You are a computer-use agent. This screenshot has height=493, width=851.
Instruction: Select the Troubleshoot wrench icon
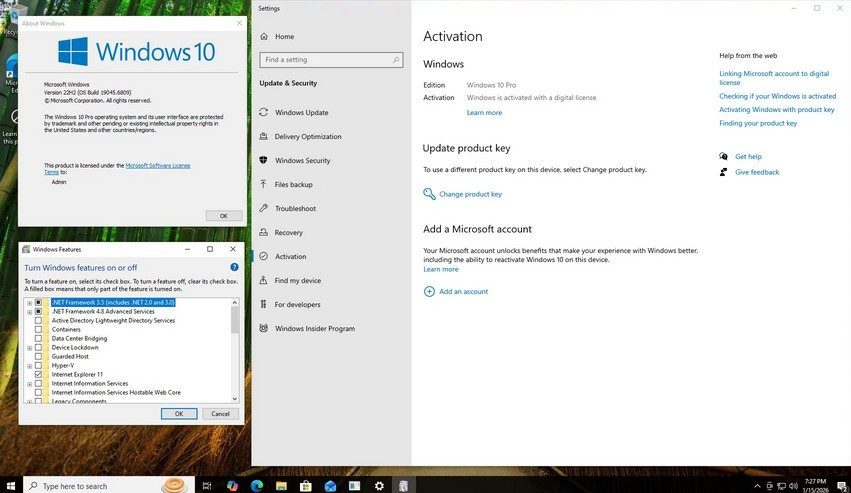pos(264,208)
